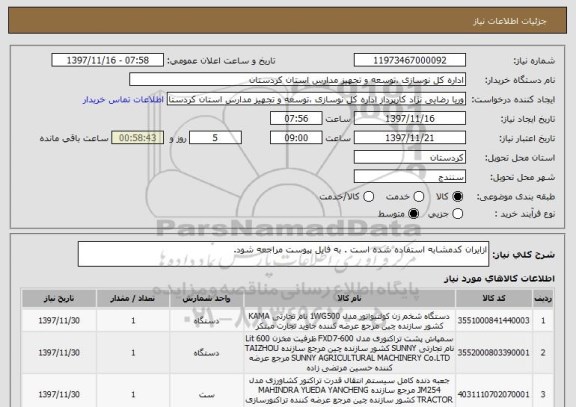Click the شماره نیاز number field

[410, 60]
